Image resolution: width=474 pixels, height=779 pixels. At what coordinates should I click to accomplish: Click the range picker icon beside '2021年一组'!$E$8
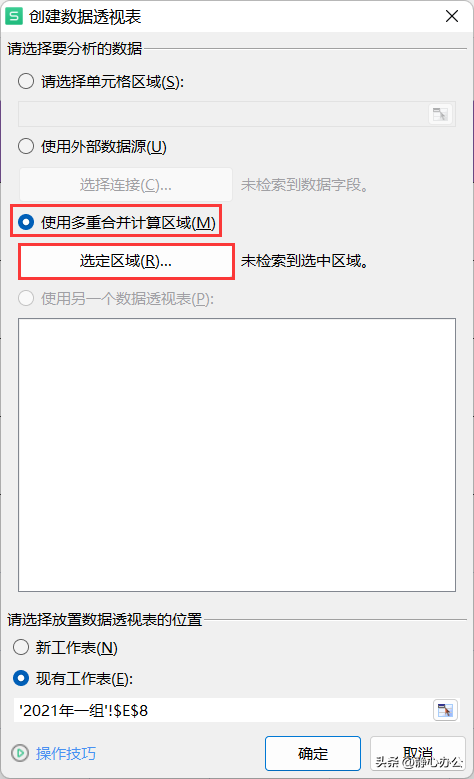coord(445,710)
